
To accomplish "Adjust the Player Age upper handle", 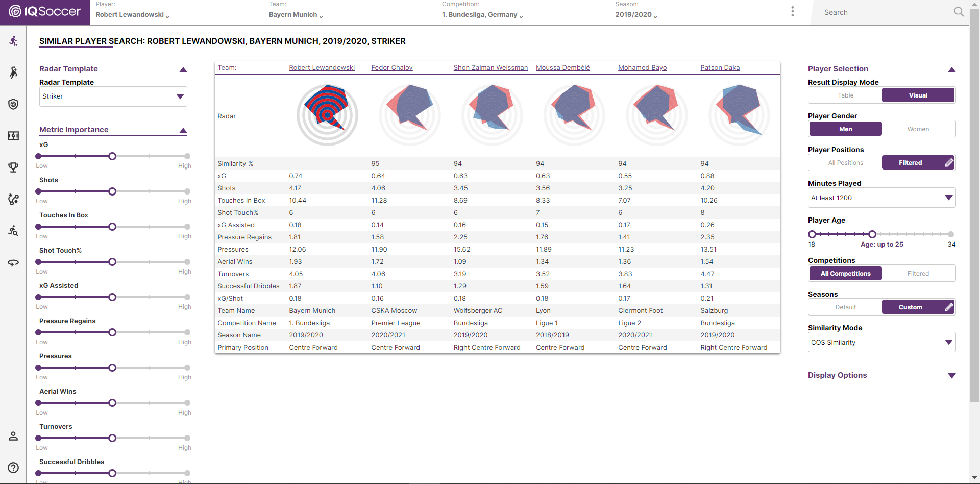I will pyautogui.click(x=872, y=234).
